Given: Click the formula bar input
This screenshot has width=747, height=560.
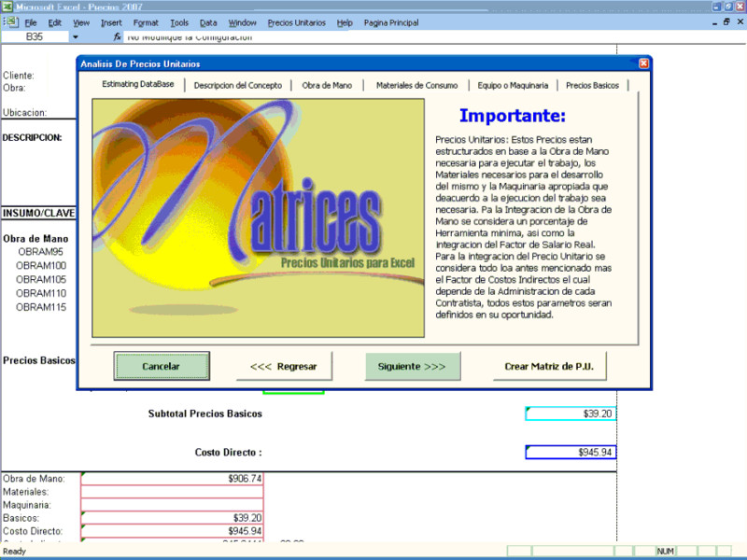Looking at the screenshot, I should [x=433, y=37].
